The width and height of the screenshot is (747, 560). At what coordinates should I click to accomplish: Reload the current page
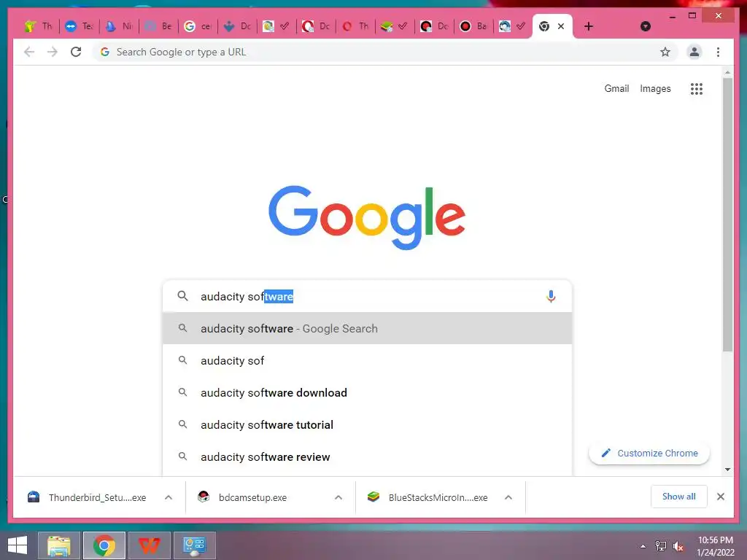pos(76,52)
